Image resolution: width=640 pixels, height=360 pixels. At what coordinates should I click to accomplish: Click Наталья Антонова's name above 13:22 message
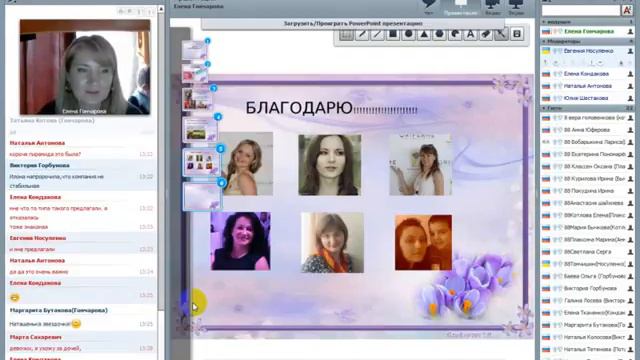tap(37, 143)
